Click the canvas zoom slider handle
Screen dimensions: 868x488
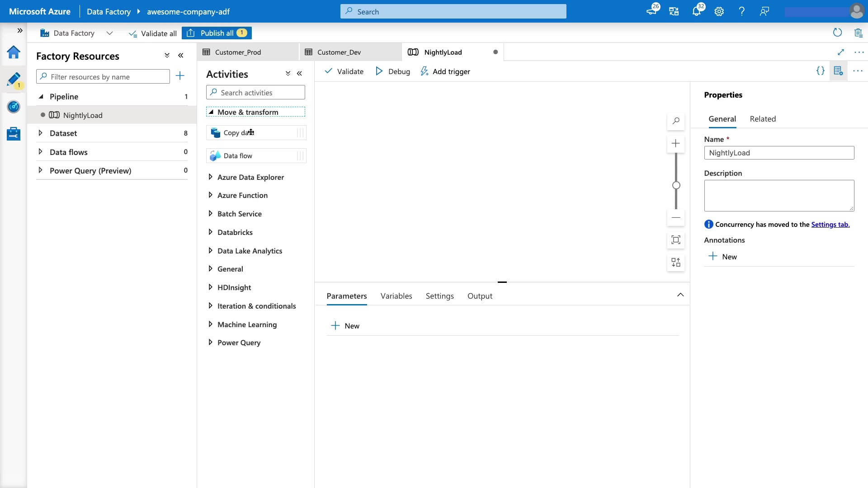pos(676,185)
